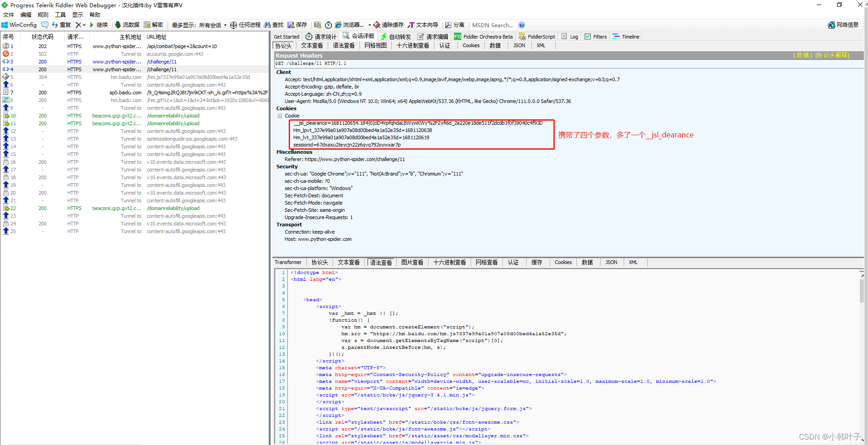Select session 10 beacons domainreliability row

click(135, 116)
